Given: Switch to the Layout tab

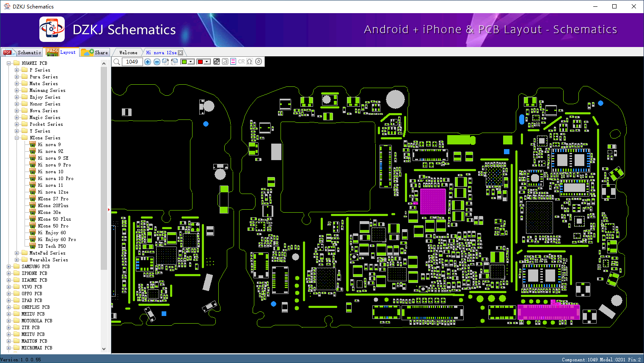Looking at the screenshot, I should point(61,52).
